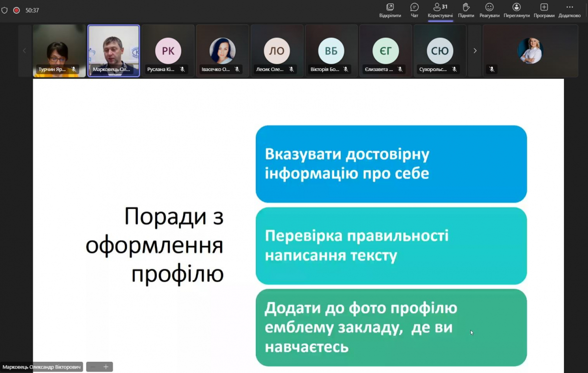The image size is (588, 373).
Task: Click the mic icon on Єлизавета's tile
Action: pyautogui.click(x=400, y=69)
